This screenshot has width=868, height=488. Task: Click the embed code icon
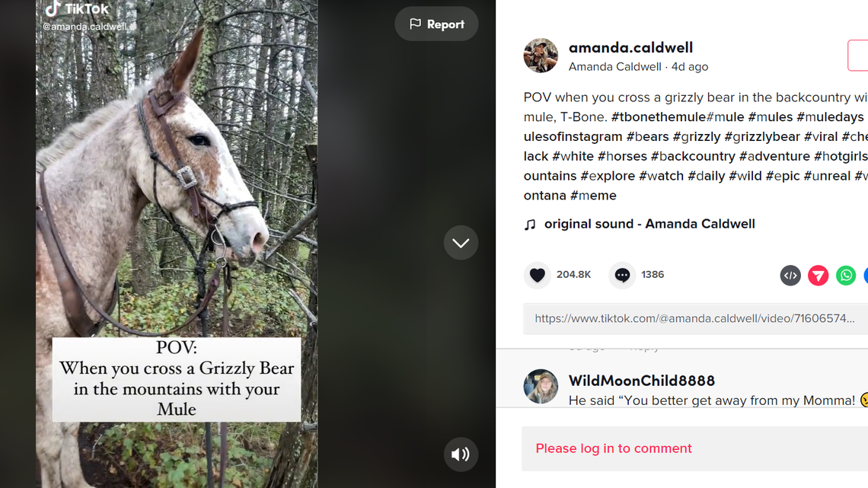[x=790, y=275]
